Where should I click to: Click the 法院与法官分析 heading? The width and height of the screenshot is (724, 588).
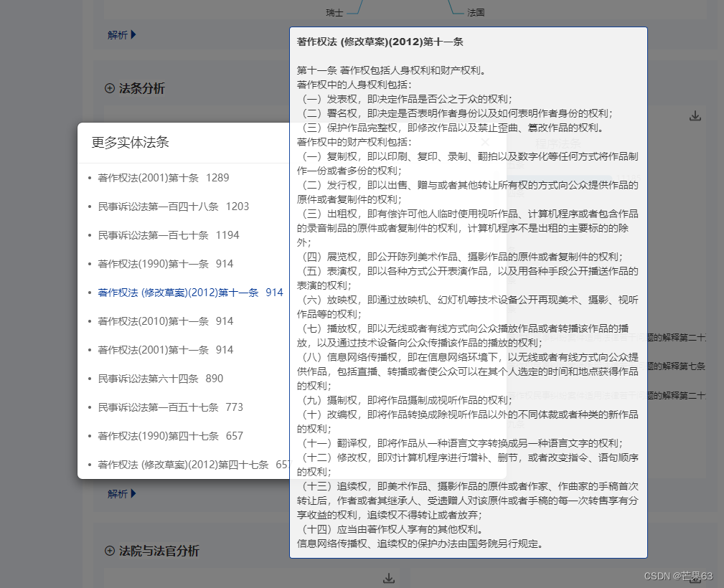tap(159, 551)
